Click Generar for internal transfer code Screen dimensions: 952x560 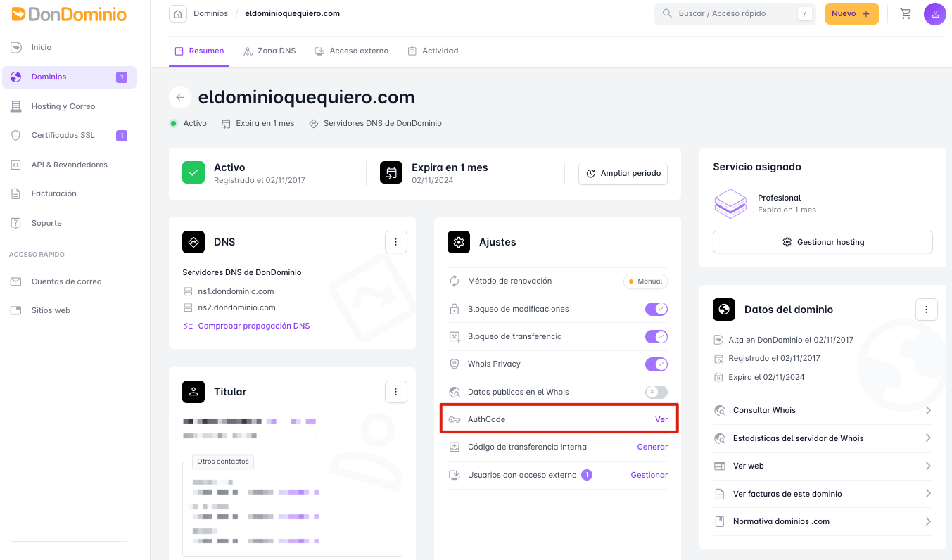pos(652,447)
